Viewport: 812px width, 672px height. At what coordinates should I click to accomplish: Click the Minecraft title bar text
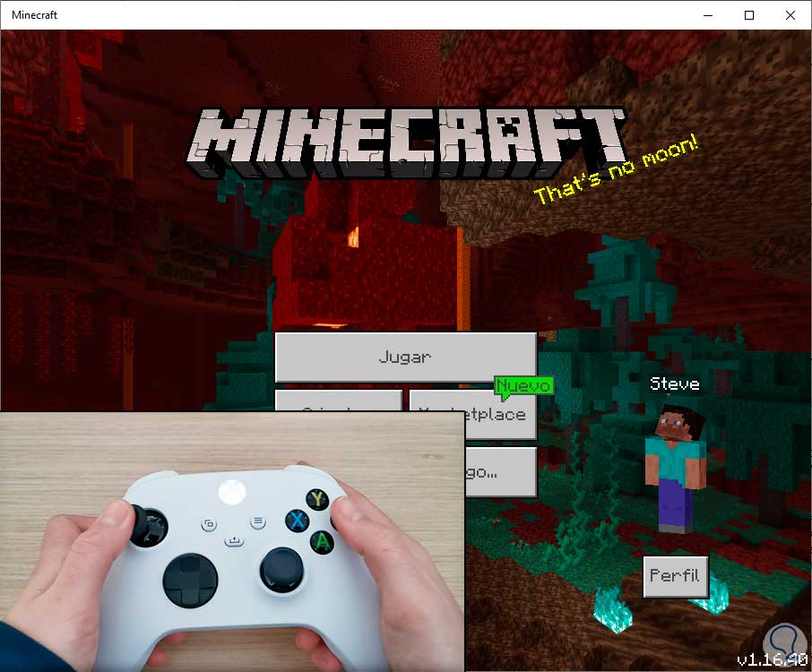click(x=34, y=15)
